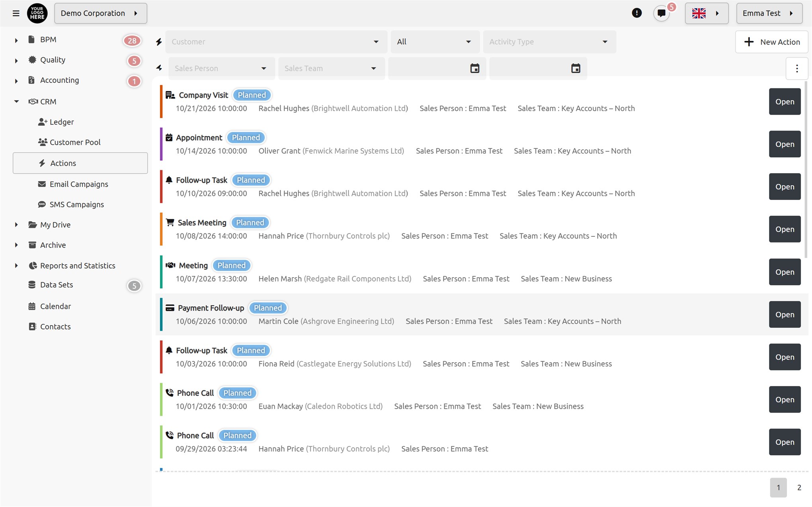812x507 pixels.
Task: Collapse the CRM menu section
Action: point(16,101)
